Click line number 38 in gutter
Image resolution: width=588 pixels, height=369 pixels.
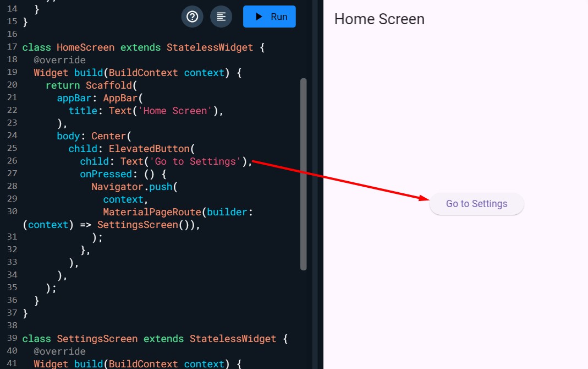tap(12, 325)
